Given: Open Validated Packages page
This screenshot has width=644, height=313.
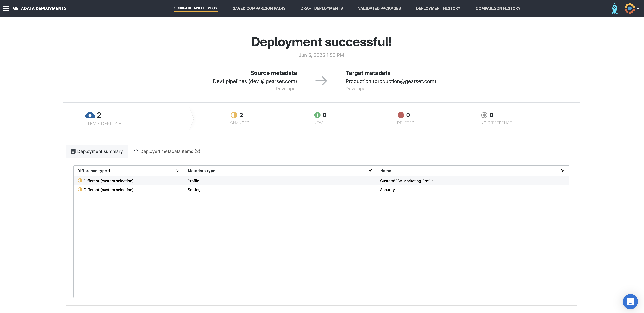Looking at the screenshot, I should pos(379,8).
